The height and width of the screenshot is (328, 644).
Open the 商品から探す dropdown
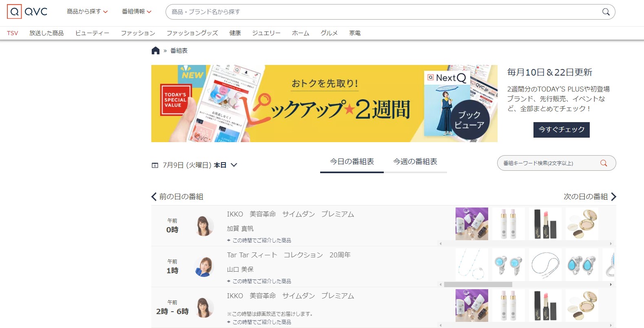pos(87,11)
